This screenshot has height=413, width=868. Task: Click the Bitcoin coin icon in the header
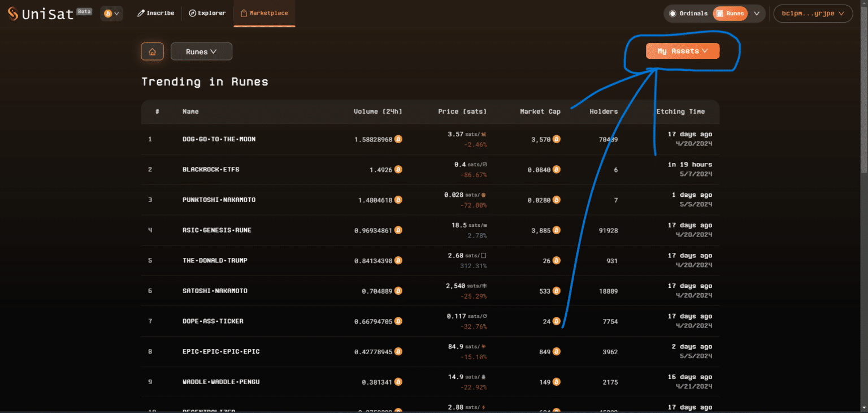pos(107,13)
